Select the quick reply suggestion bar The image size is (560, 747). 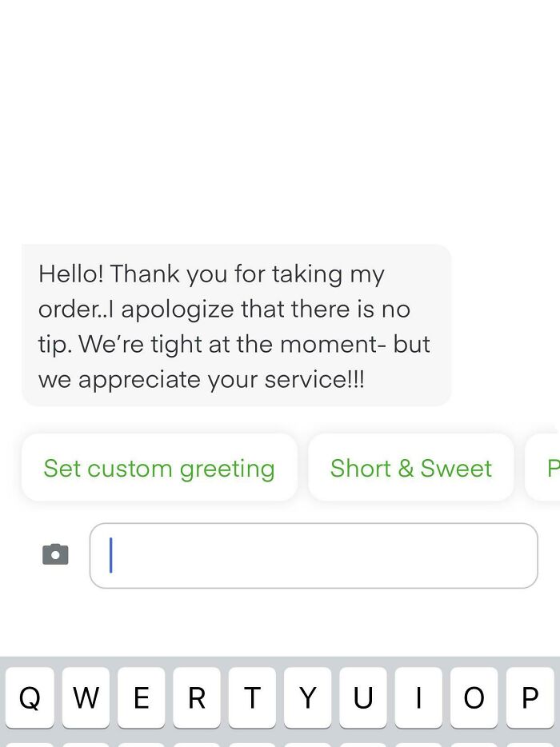280,468
